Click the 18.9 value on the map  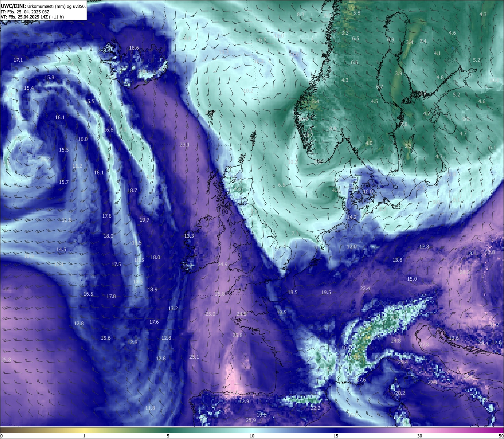(152, 290)
